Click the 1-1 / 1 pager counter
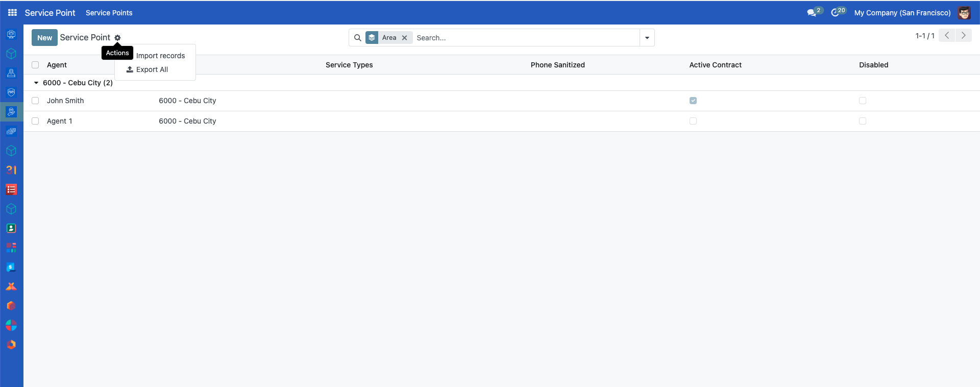Viewport: 980px width, 387px height. tap(924, 36)
